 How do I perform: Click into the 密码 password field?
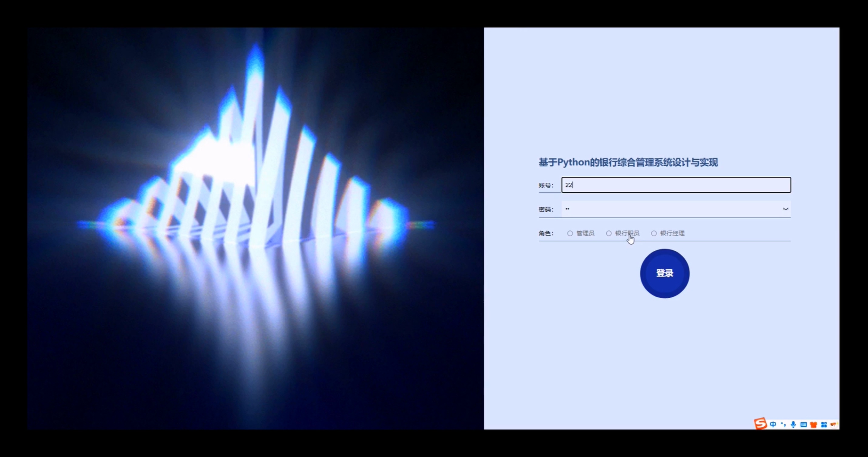click(670, 209)
